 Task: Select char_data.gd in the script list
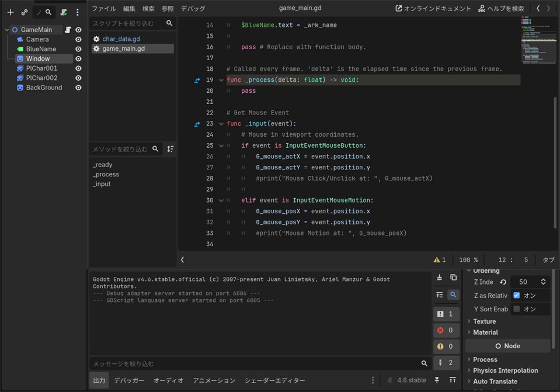121,39
